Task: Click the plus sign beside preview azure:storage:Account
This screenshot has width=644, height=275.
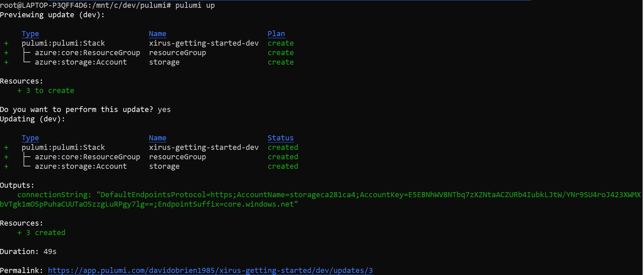Action: click(6, 62)
